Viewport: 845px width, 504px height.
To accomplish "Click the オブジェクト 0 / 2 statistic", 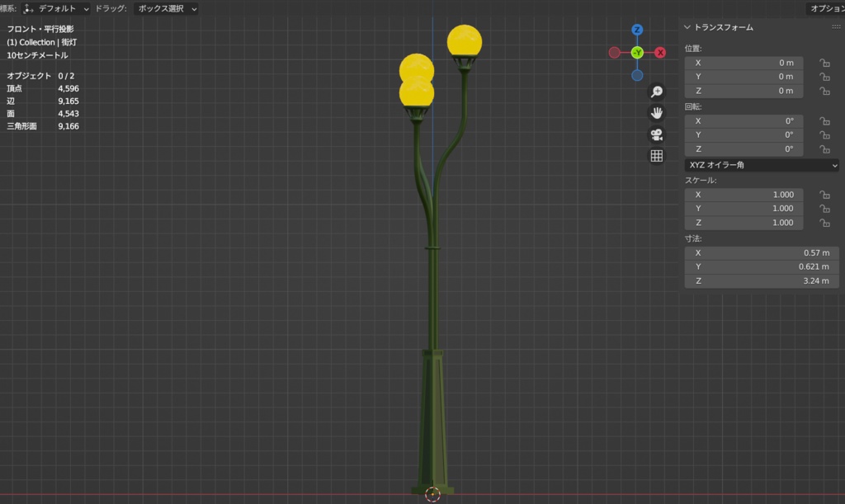I will coord(40,76).
